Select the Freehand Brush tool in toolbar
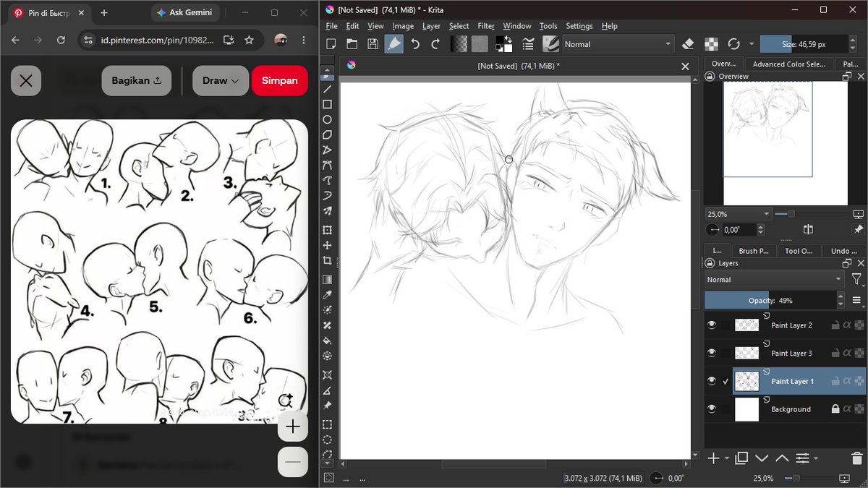Viewport: 868px width, 488px height. pyautogui.click(x=393, y=44)
